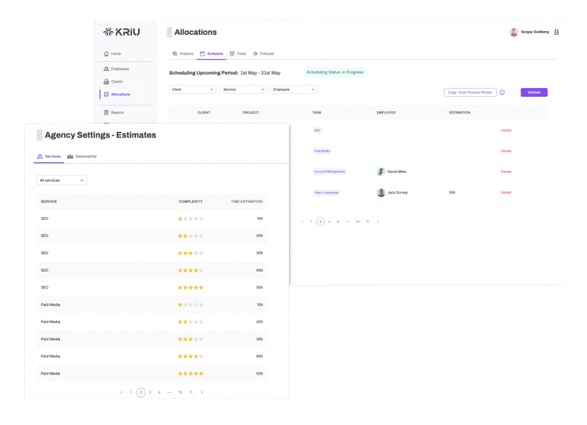Click the TIME ESTIMATION column header

pos(247,201)
